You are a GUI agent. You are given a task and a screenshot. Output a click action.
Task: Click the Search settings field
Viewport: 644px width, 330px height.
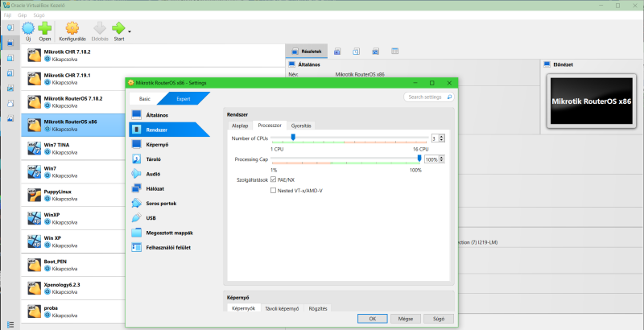pyautogui.click(x=429, y=97)
